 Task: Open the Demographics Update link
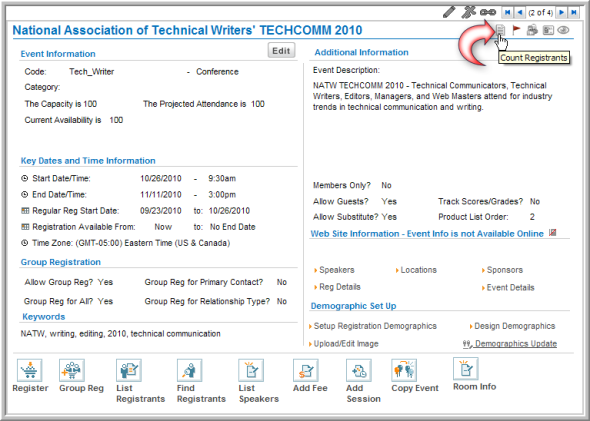(510, 344)
